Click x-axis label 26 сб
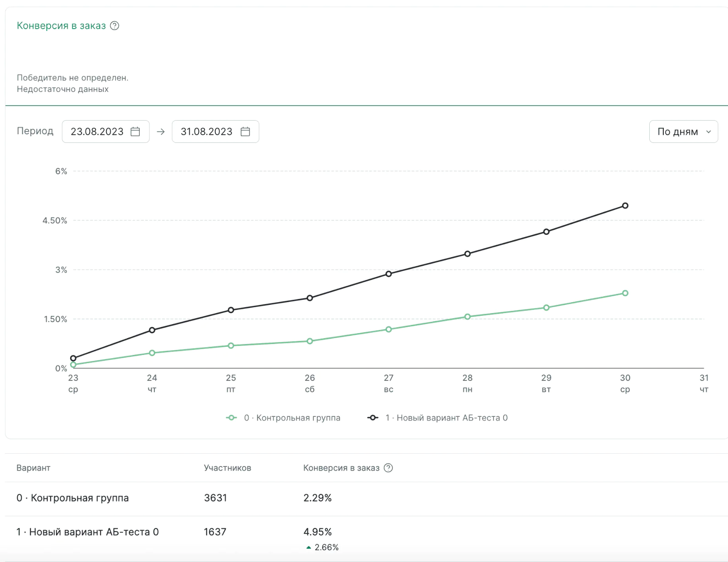The height and width of the screenshot is (562, 728). pos(310,384)
